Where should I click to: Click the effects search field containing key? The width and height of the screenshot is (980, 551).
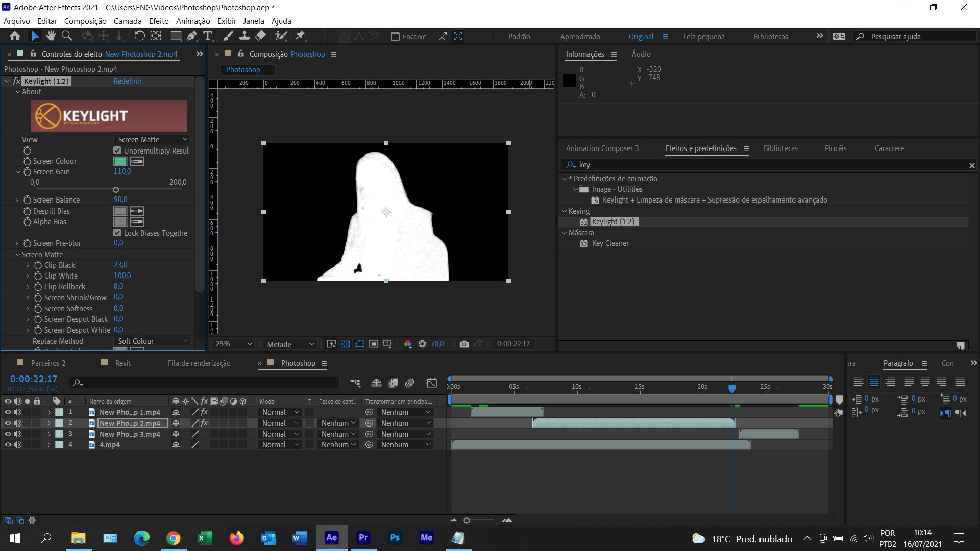click(766, 165)
